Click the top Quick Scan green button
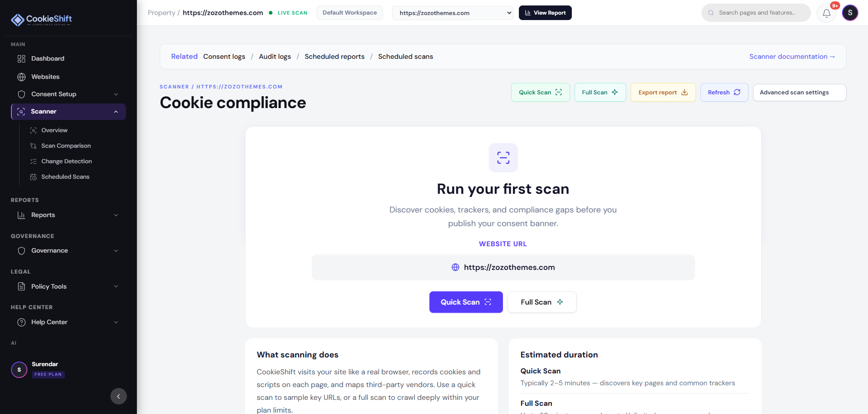Image resolution: width=868 pixels, height=414 pixels. click(x=540, y=93)
